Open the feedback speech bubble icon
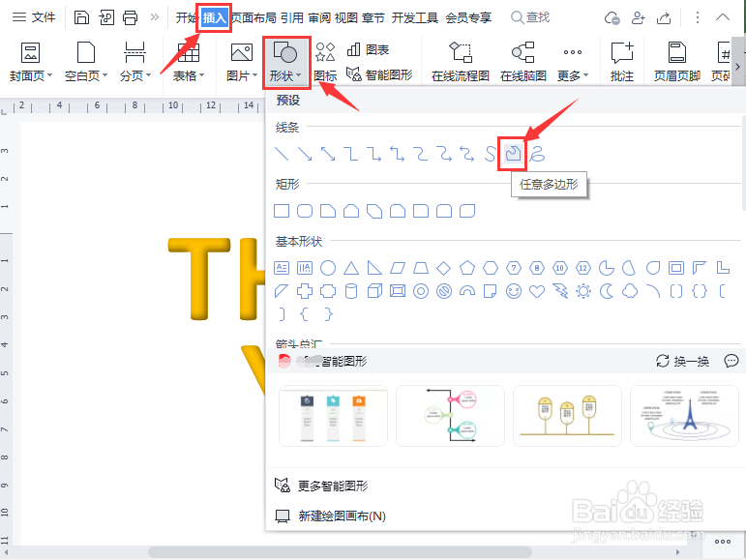Screen dimensions: 746x560 731,361
